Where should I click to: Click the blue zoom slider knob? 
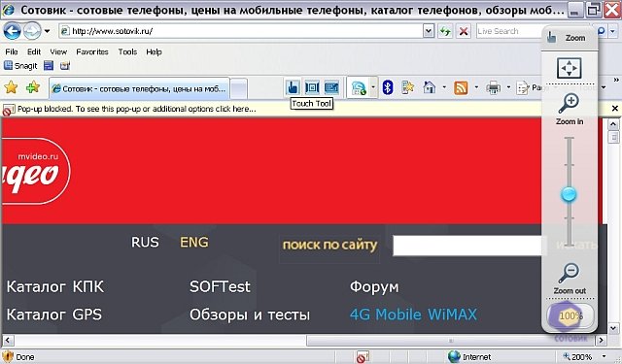(569, 194)
